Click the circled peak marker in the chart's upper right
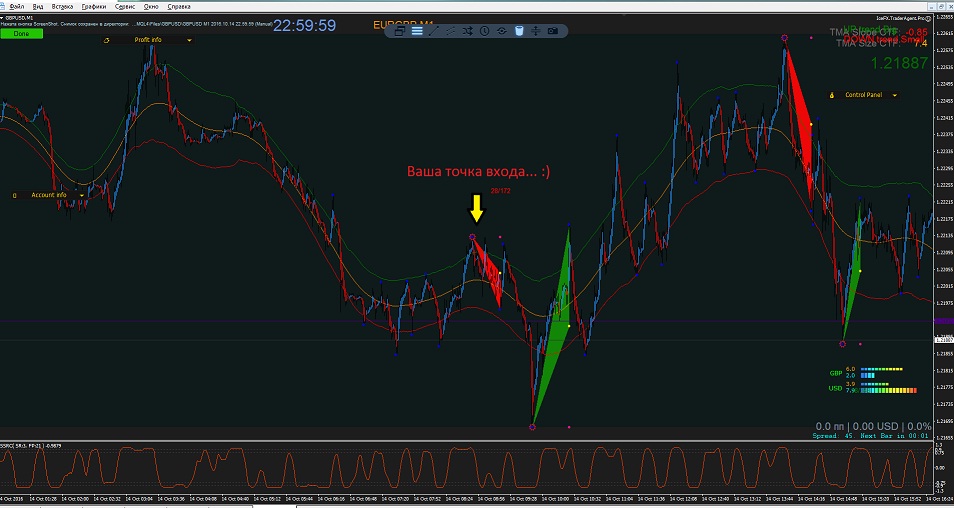Viewport: 954px width, 508px height. pyautogui.click(x=784, y=38)
